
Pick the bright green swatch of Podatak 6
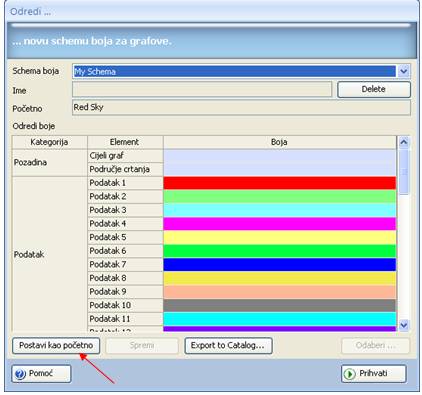[x=280, y=251]
